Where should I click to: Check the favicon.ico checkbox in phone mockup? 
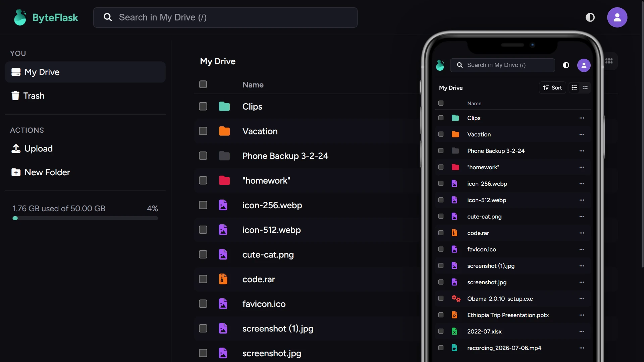point(441,249)
